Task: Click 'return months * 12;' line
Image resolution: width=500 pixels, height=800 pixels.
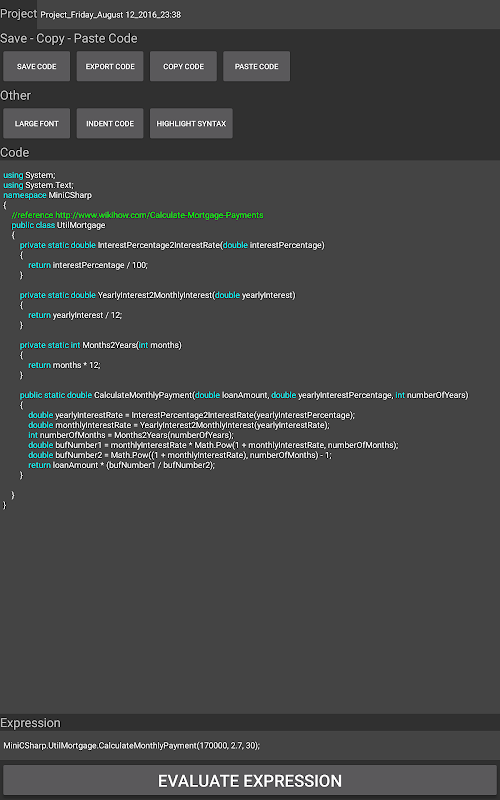Action: coord(64,365)
